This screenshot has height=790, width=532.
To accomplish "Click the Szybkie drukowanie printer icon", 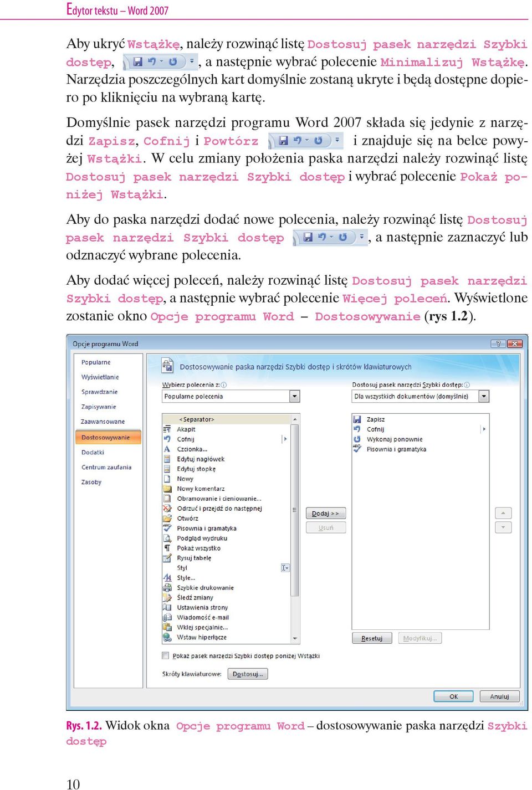I will 167,588.
